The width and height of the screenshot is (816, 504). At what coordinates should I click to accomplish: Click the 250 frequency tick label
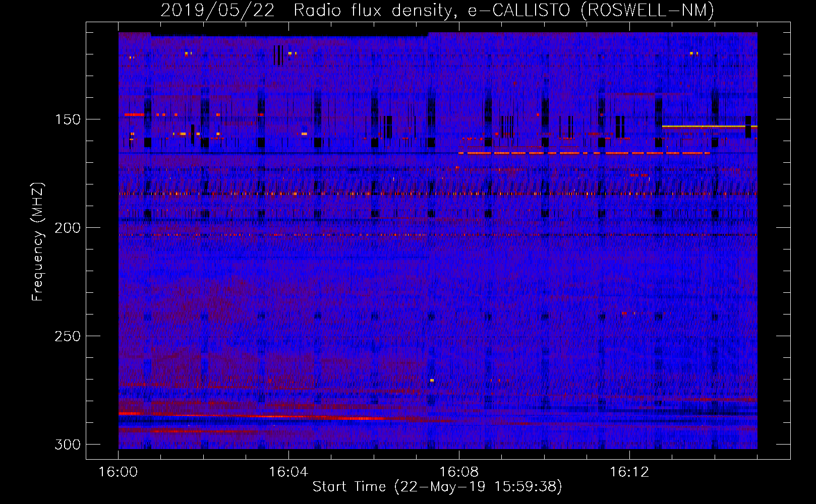click(68, 336)
